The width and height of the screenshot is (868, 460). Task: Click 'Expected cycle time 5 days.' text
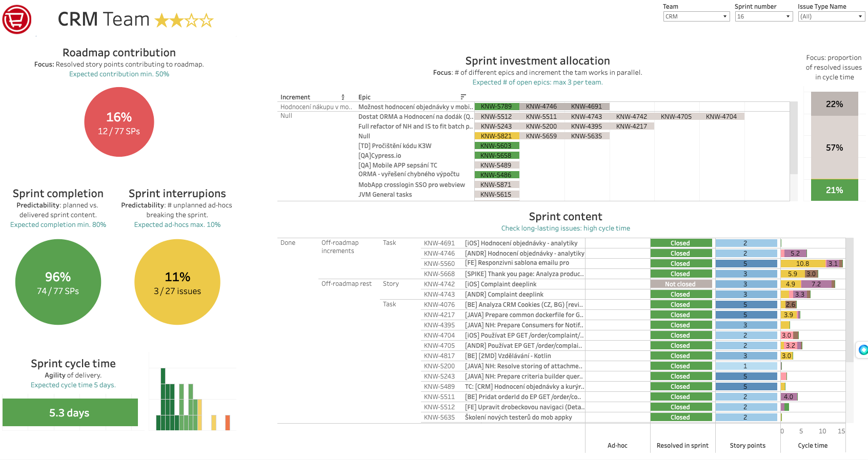[x=73, y=385]
